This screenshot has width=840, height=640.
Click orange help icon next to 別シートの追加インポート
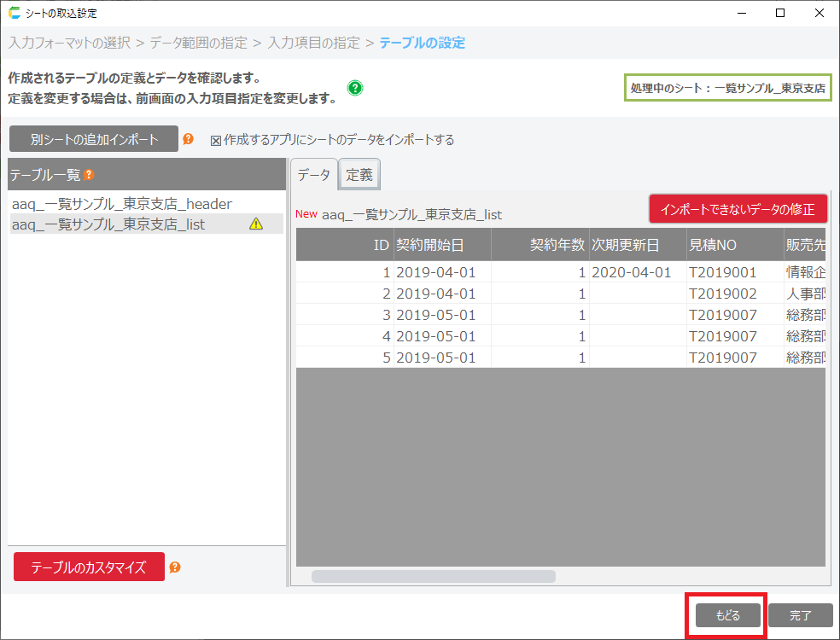coord(189,139)
